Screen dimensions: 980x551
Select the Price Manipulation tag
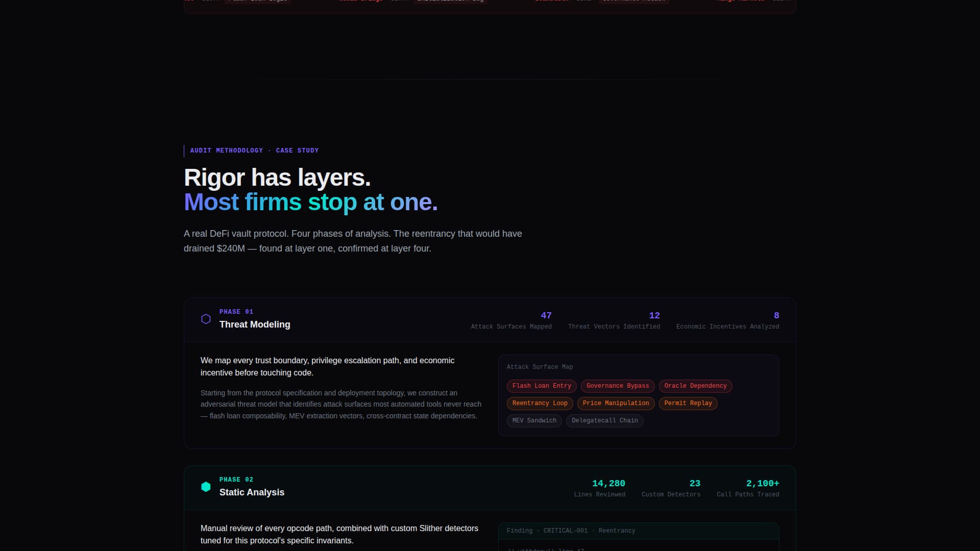[616, 404]
